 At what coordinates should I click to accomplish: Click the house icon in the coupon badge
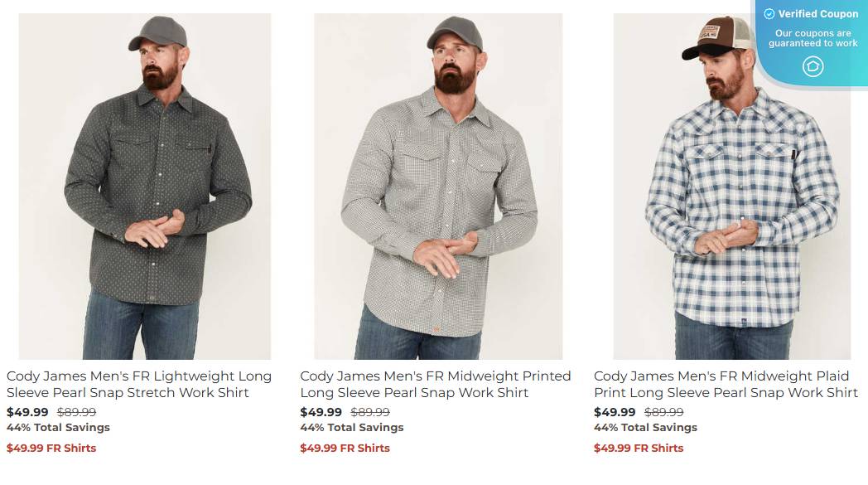click(x=813, y=66)
